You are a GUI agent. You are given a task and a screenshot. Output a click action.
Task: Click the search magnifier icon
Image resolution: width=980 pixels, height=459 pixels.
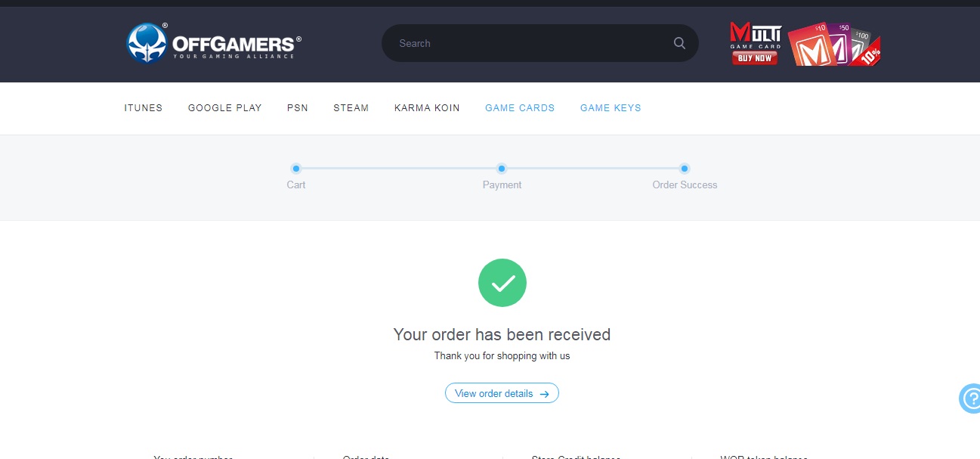pos(678,43)
